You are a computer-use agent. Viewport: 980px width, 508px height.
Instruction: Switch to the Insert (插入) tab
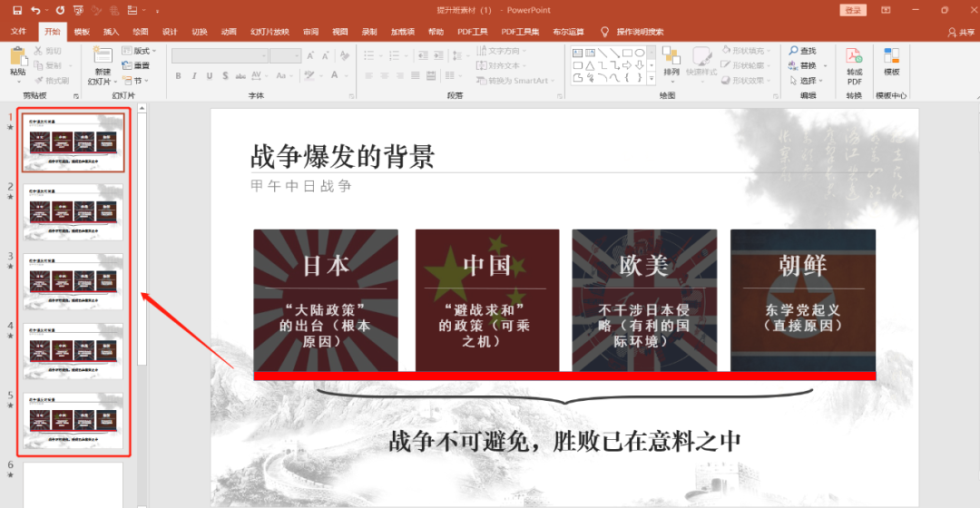(111, 32)
